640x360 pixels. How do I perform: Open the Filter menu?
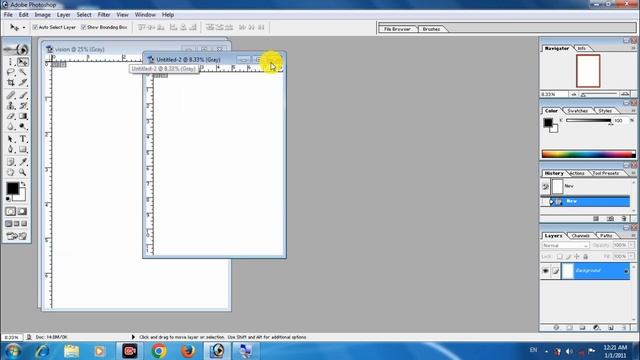[x=104, y=15]
